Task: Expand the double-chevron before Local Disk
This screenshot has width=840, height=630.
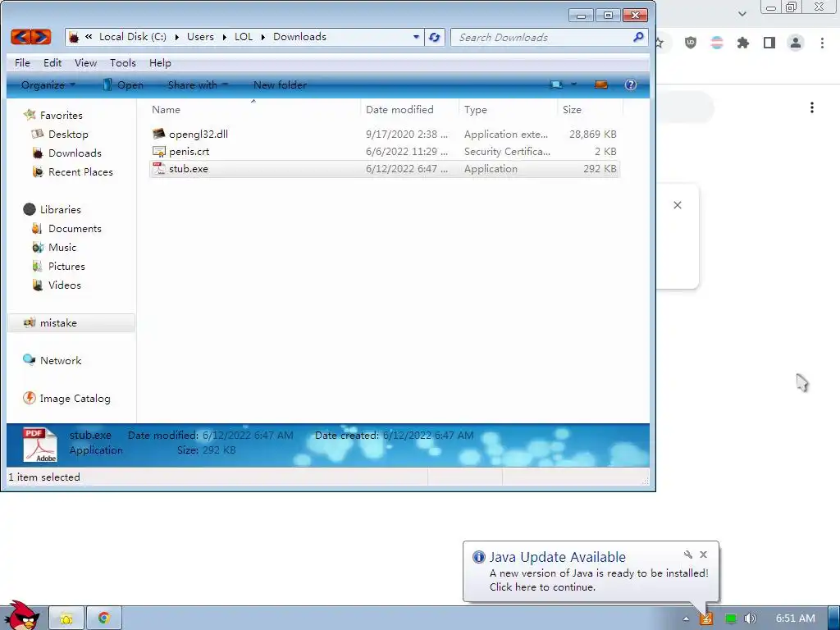Action: pos(89,36)
